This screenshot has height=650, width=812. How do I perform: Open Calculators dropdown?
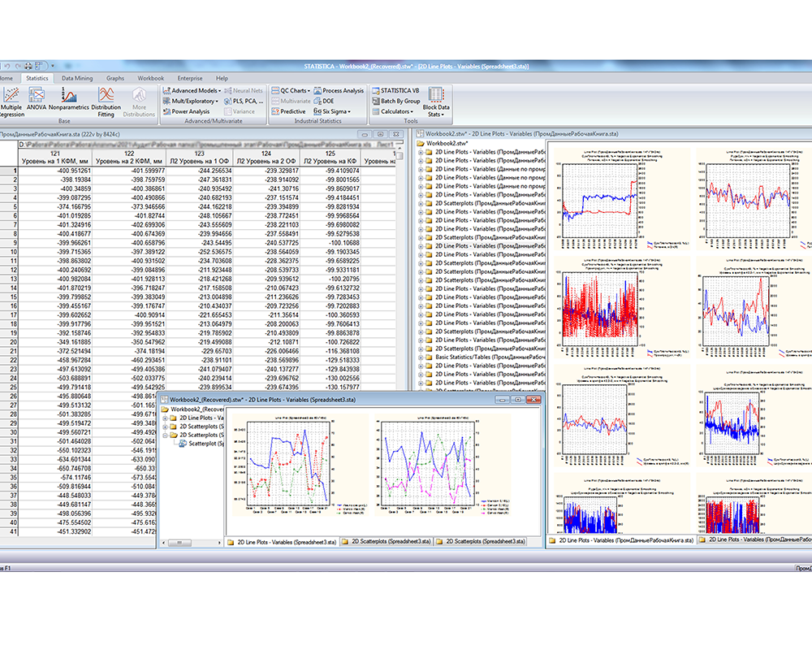click(392, 111)
